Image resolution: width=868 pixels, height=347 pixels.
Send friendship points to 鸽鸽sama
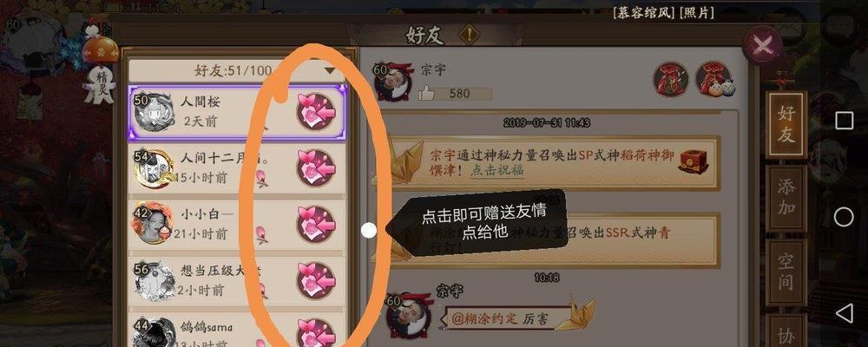click(x=316, y=334)
